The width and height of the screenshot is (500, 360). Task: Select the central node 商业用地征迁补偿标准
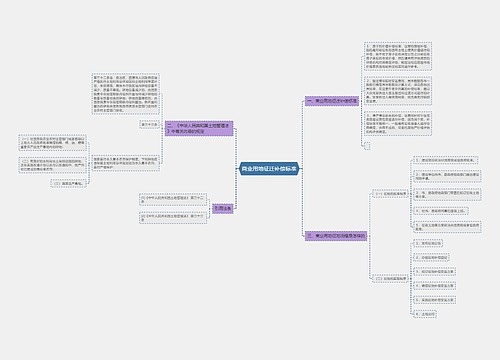click(269, 169)
